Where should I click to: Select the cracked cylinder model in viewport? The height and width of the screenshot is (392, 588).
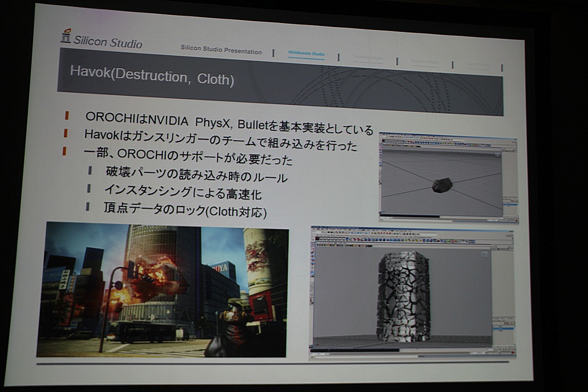click(403, 296)
